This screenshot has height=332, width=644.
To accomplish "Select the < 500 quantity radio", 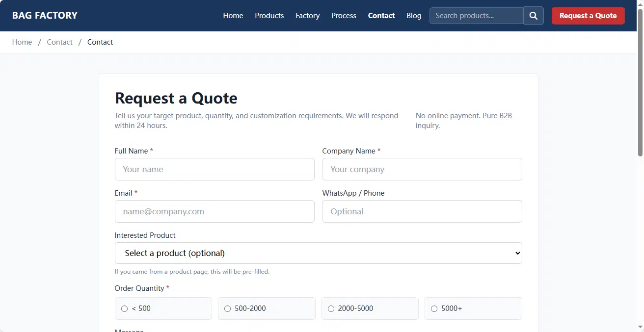I will click(163, 308).
